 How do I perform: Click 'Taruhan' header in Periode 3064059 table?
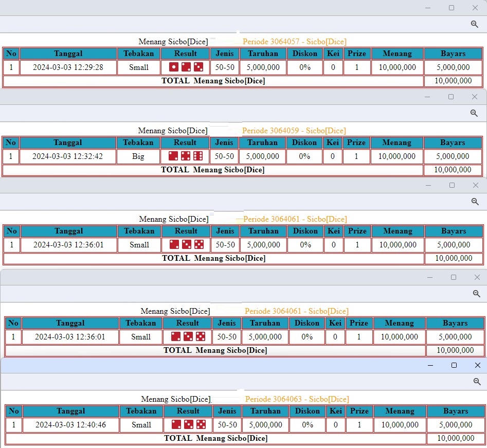click(x=262, y=142)
